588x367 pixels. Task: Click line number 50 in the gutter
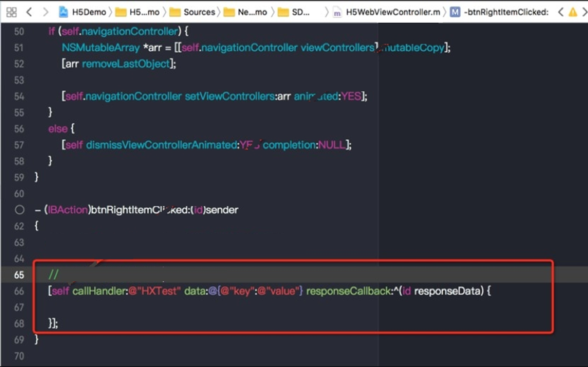pos(19,31)
